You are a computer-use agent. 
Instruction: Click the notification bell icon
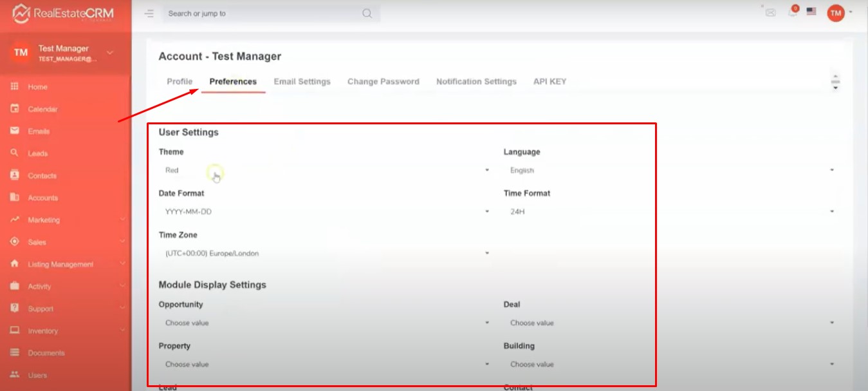(793, 12)
